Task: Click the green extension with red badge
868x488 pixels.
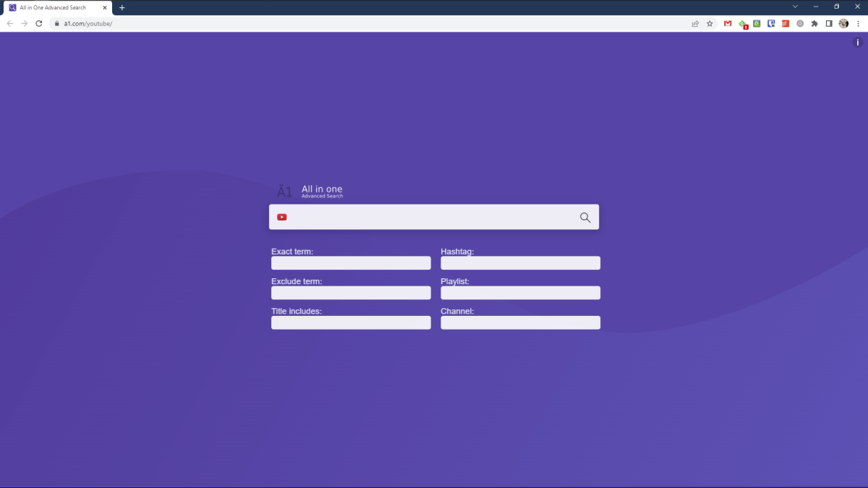Action: tap(743, 24)
